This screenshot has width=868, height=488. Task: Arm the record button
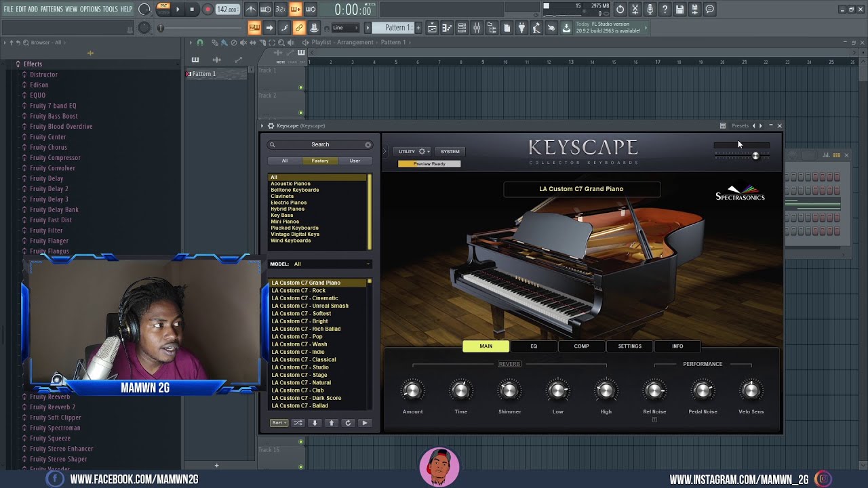tap(208, 9)
